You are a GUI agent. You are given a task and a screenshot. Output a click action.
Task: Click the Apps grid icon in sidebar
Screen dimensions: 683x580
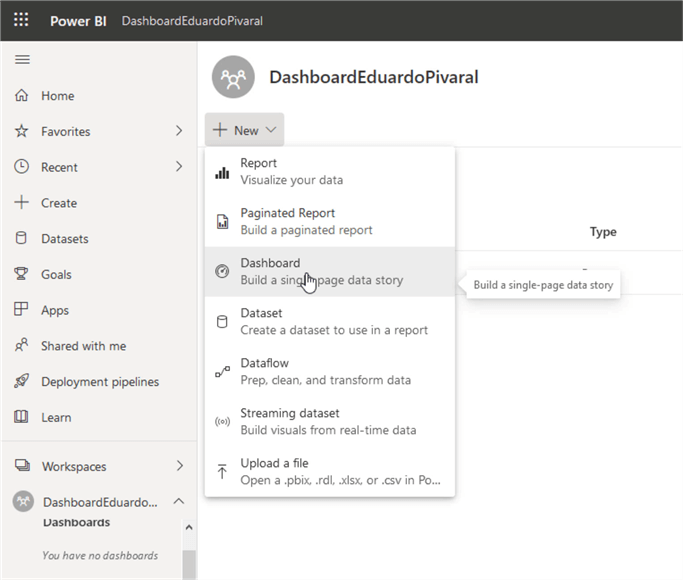21,310
